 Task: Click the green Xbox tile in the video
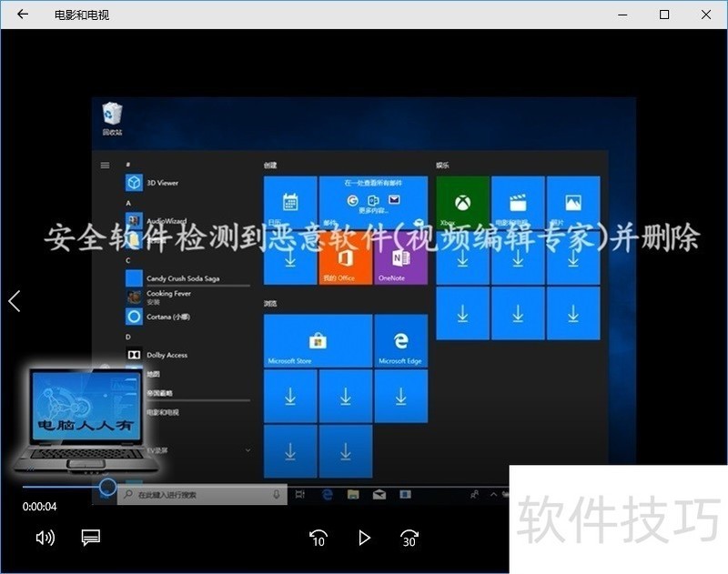click(x=462, y=202)
